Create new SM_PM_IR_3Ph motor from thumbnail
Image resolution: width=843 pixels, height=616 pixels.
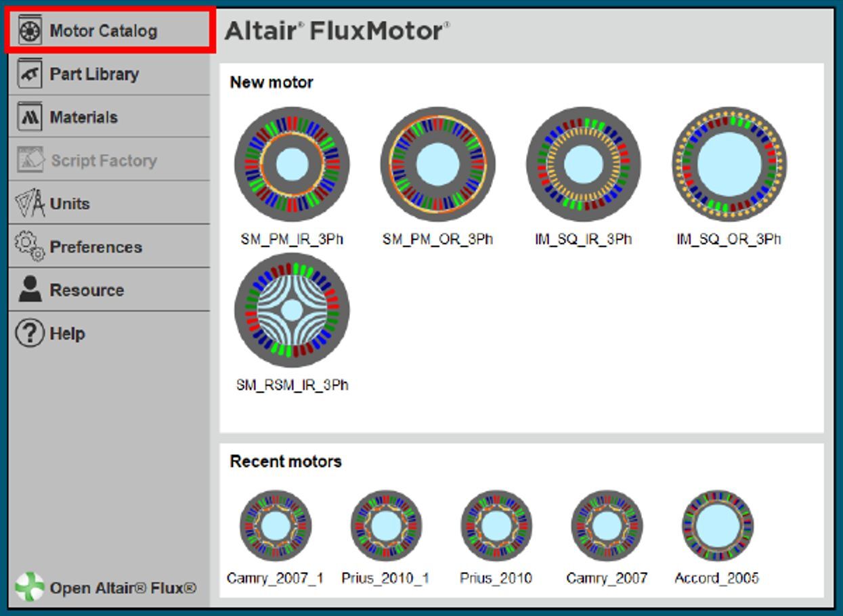(x=292, y=164)
